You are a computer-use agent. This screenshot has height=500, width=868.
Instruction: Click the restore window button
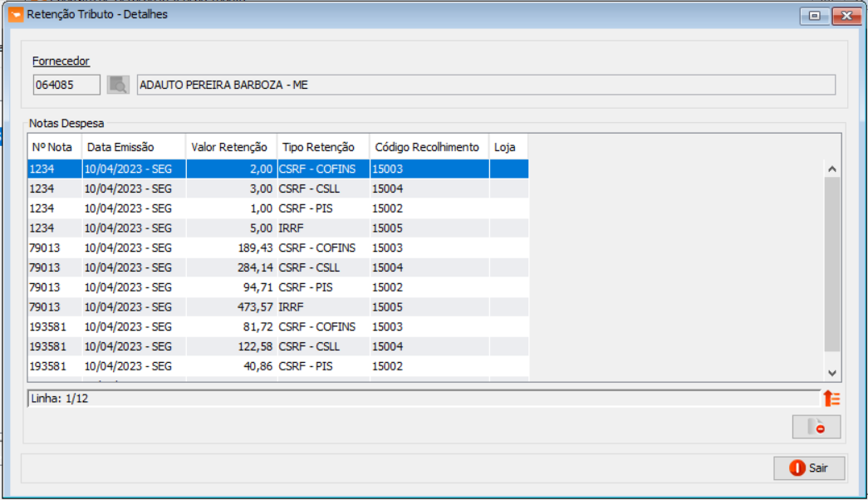pos(815,16)
